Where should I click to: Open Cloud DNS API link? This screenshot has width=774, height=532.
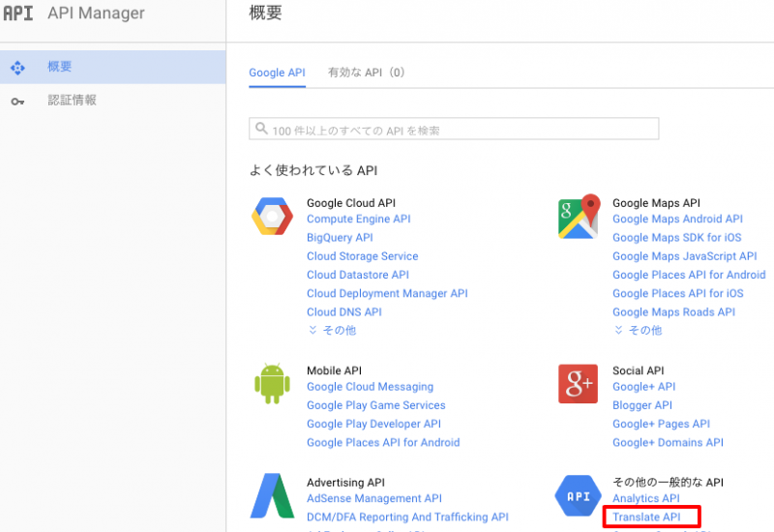point(344,312)
